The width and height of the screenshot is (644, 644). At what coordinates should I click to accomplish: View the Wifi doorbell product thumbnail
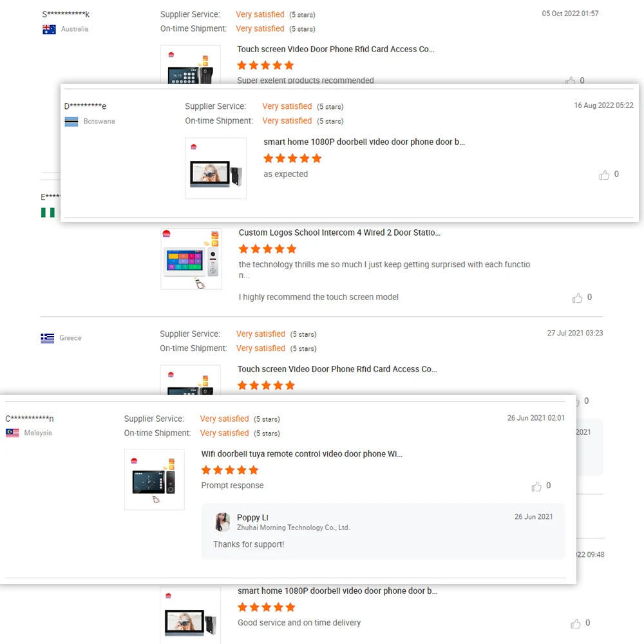[x=155, y=480]
